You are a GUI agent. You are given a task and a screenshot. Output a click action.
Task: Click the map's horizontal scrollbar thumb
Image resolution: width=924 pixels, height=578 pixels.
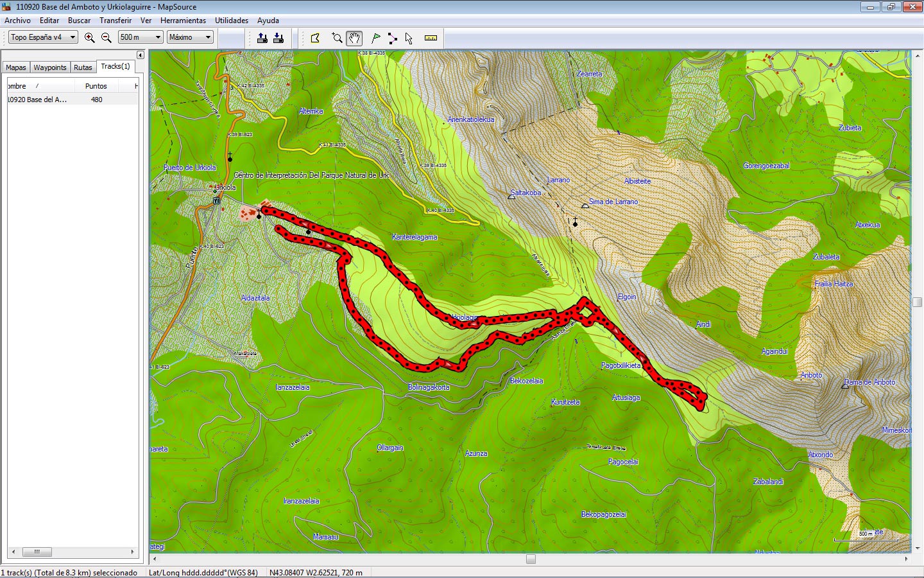tap(531, 559)
